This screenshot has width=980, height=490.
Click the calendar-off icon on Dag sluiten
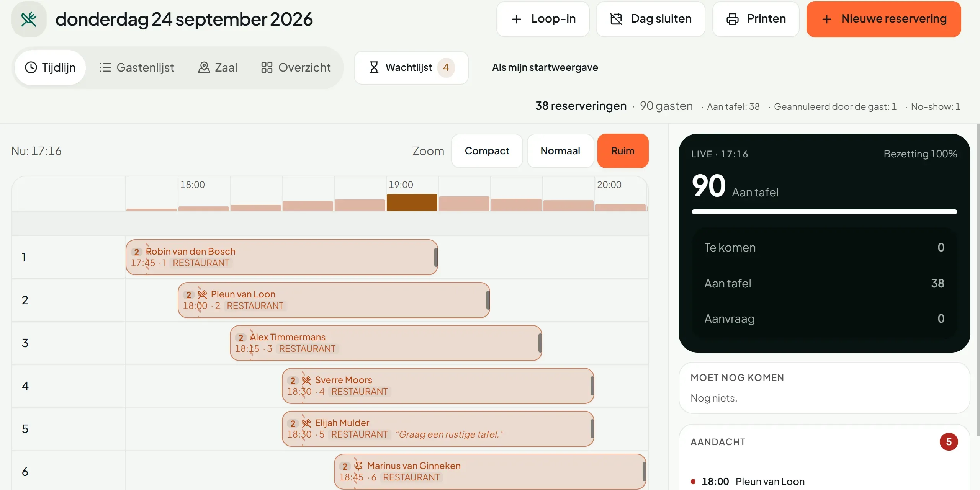click(x=616, y=19)
